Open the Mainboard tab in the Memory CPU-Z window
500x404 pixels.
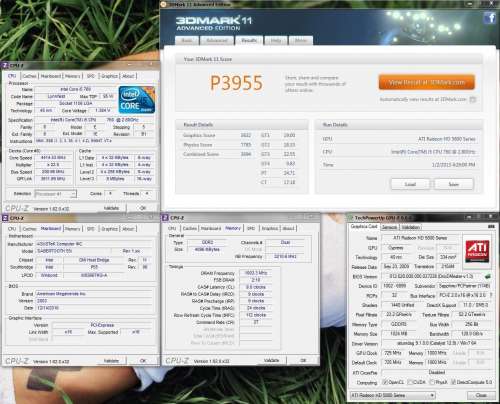coord(211,228)
